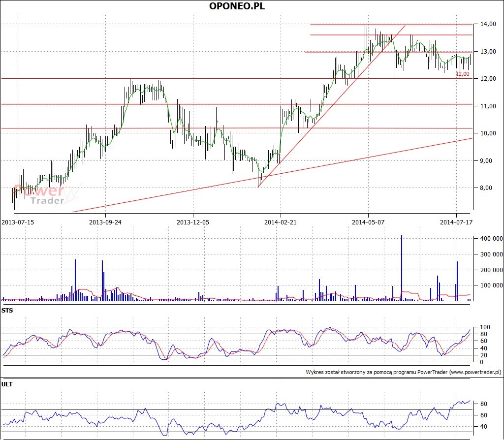
Task: Click the ULT indicator panel label
Action: tap(7, 384)
